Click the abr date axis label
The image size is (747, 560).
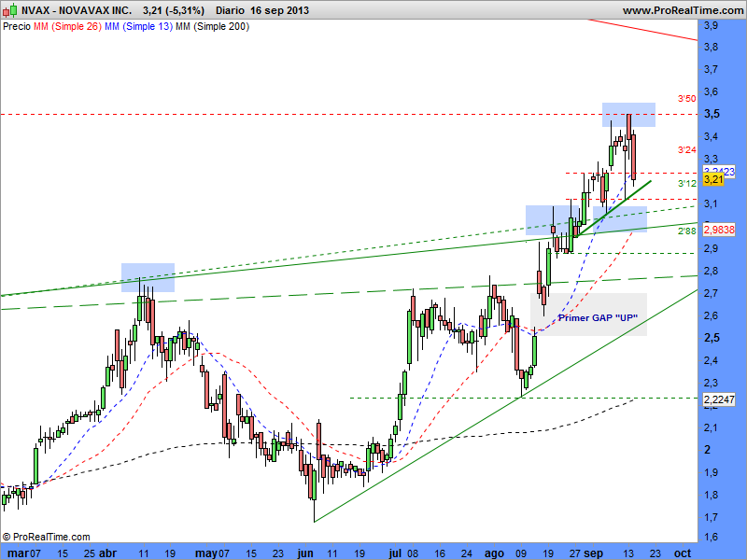[x=107, y=553]
